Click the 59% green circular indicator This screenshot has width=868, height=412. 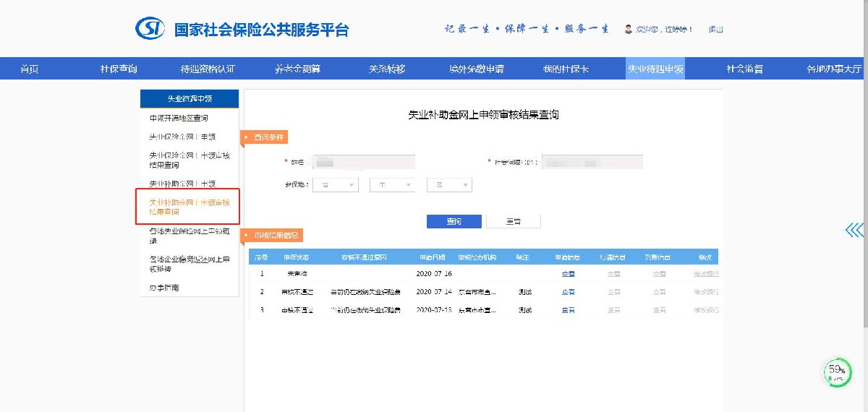click(x=837, y=372)
